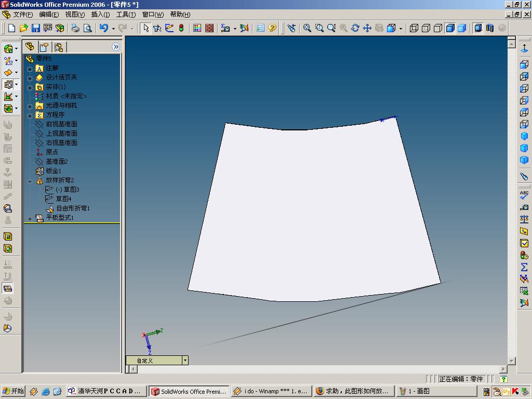Switch to Shaded display mode
This screenshot has height=399, width=532.
(x=462, y=28)
